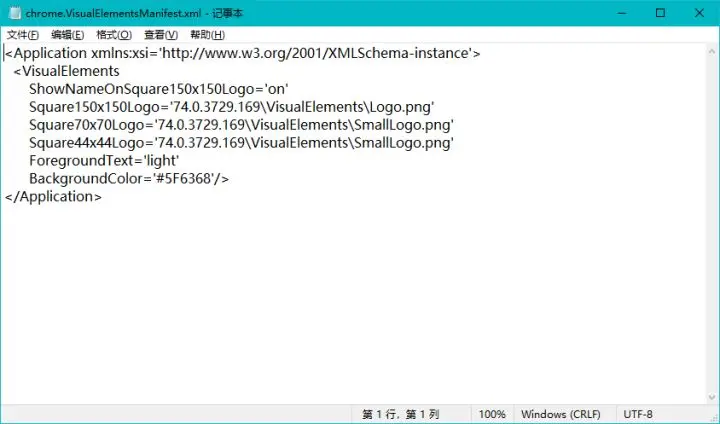Open the 帮助(H) menu
The width and height of the screenshot is (720, 424).
pyautogui.click(x=208, y=35)
